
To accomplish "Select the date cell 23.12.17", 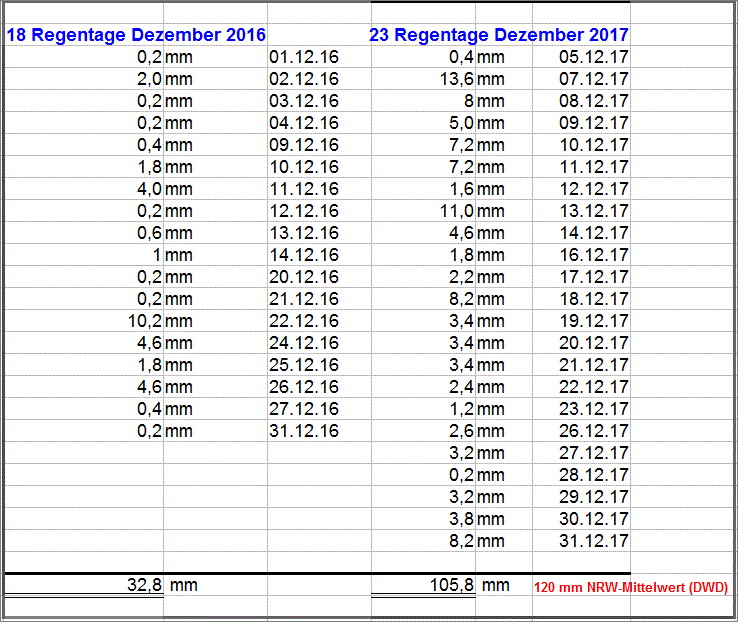I will coord(594,409).
